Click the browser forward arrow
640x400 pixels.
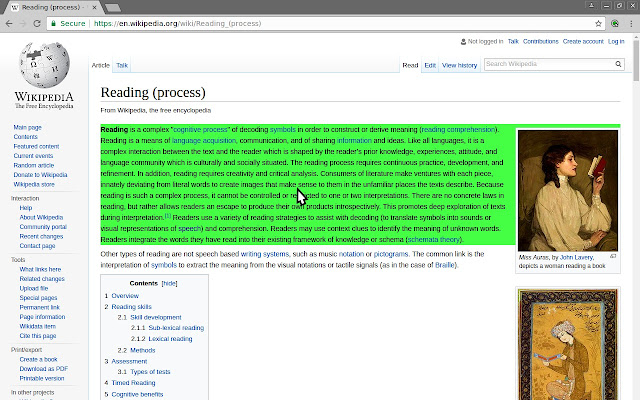coord(23,24)
